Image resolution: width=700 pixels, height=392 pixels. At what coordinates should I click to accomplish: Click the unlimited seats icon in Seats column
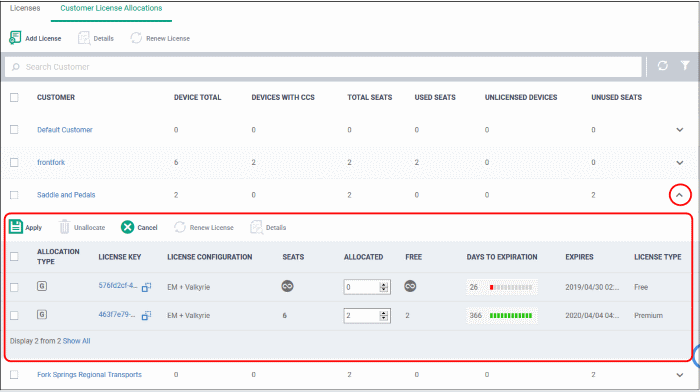pos(288,286)
